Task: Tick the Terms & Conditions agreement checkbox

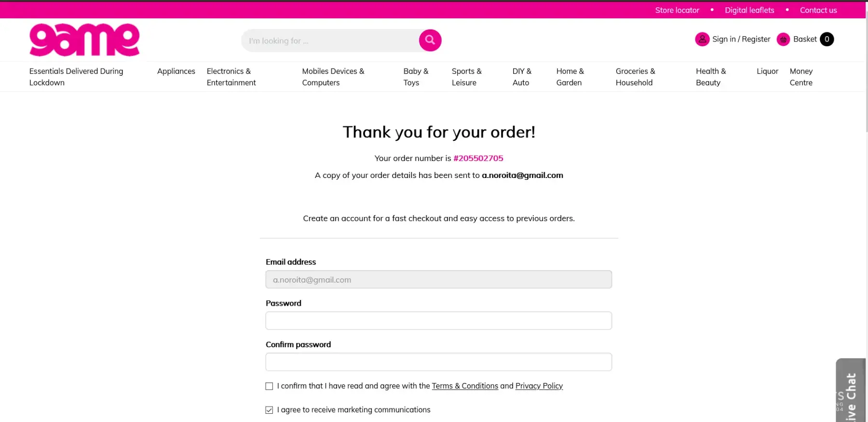Action: [269, 386]
